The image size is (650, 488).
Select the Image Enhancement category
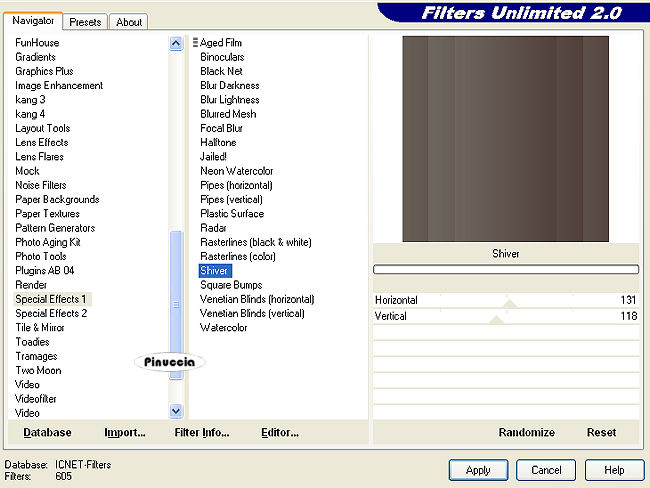click(59, 85)
